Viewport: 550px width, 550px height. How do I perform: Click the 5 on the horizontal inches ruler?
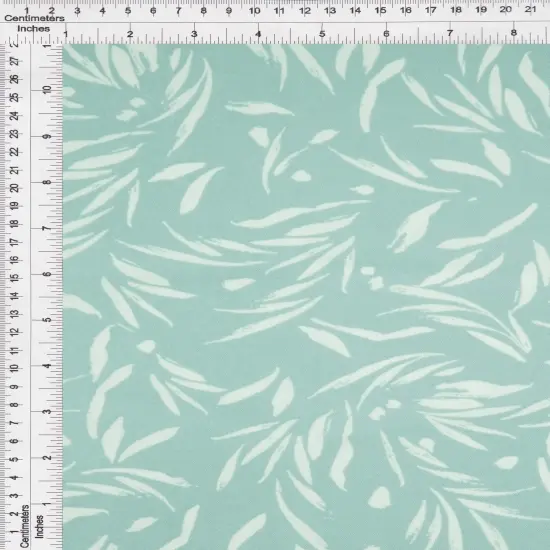(x=322, y=34)
